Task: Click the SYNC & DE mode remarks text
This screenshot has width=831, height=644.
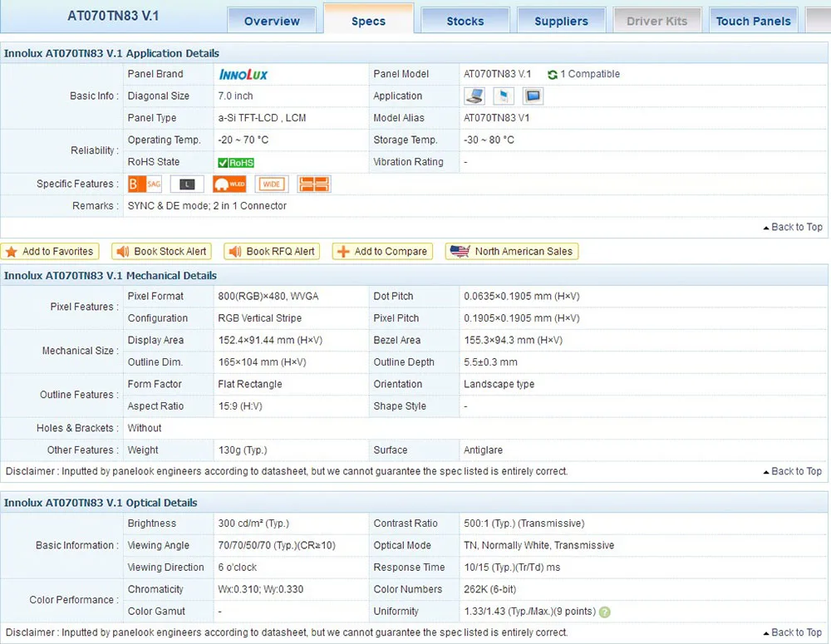Action: click(x=207, y=205)
